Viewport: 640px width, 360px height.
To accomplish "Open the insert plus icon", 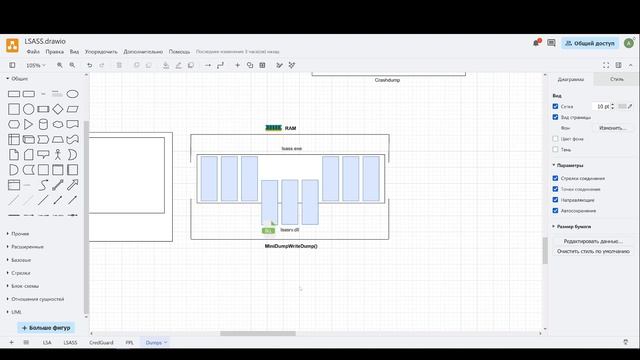I will [x=238, y=65].
